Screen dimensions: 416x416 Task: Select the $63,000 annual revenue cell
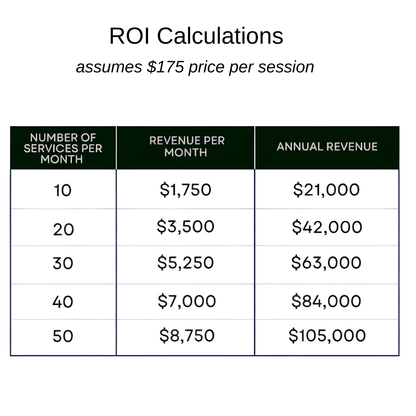(x=327, y=265)
